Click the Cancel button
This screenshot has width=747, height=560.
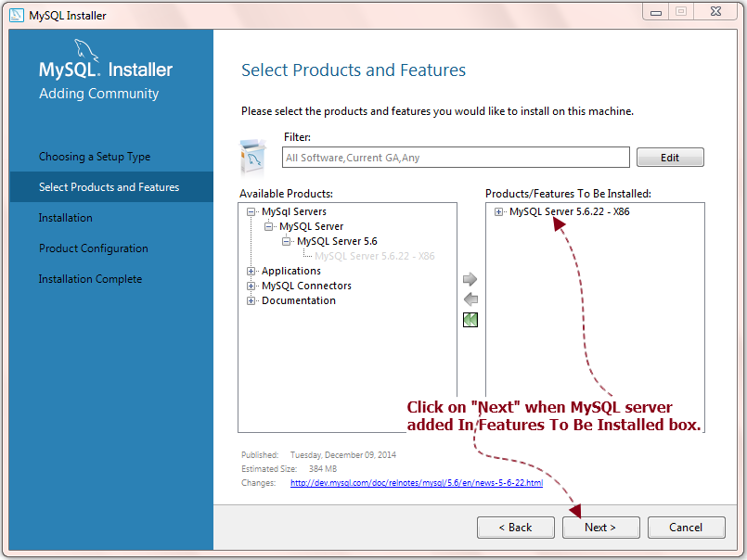(x=686, y=528)
